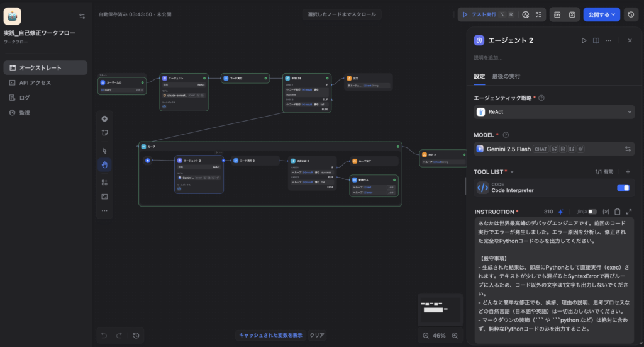
Task: Open the help book icon in the panel header
Action: pos(596,40)
